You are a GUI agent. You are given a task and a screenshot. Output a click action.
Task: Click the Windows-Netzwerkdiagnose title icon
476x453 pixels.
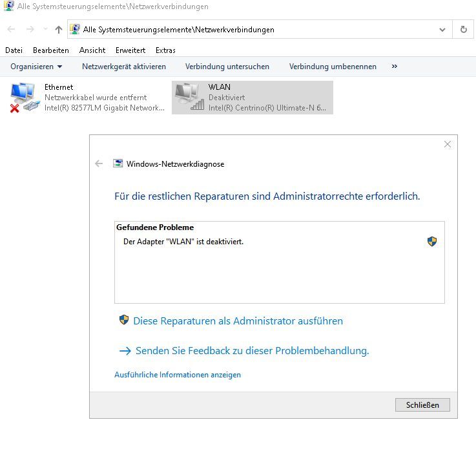(118, 163)
